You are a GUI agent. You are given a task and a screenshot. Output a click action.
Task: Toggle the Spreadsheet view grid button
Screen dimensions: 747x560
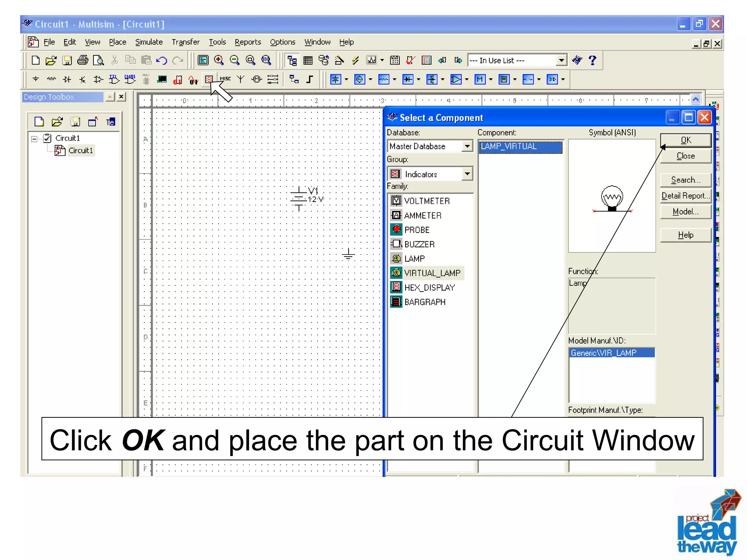tap(308, 60)
